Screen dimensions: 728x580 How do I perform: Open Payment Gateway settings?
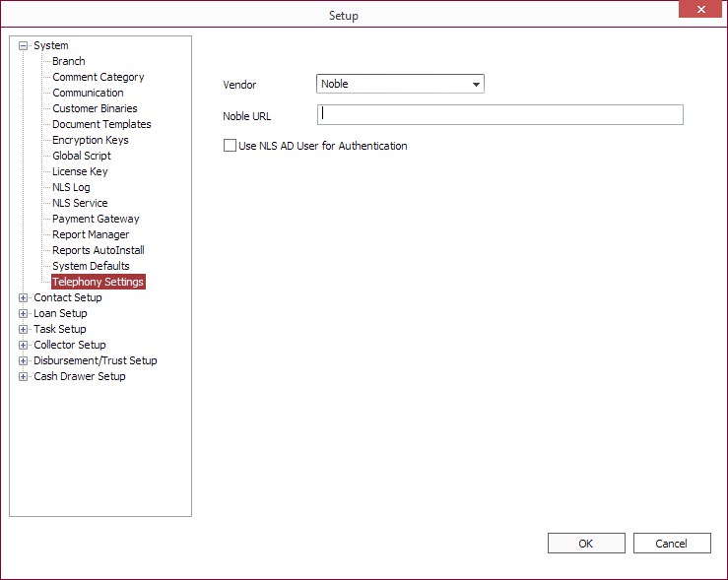[96, 219]
